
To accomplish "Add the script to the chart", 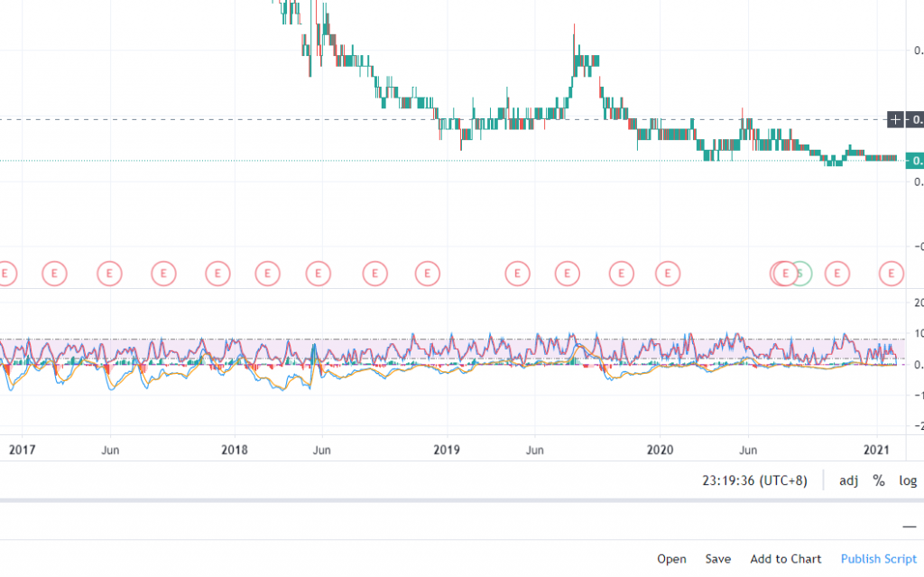I will (x=785, y=559).
